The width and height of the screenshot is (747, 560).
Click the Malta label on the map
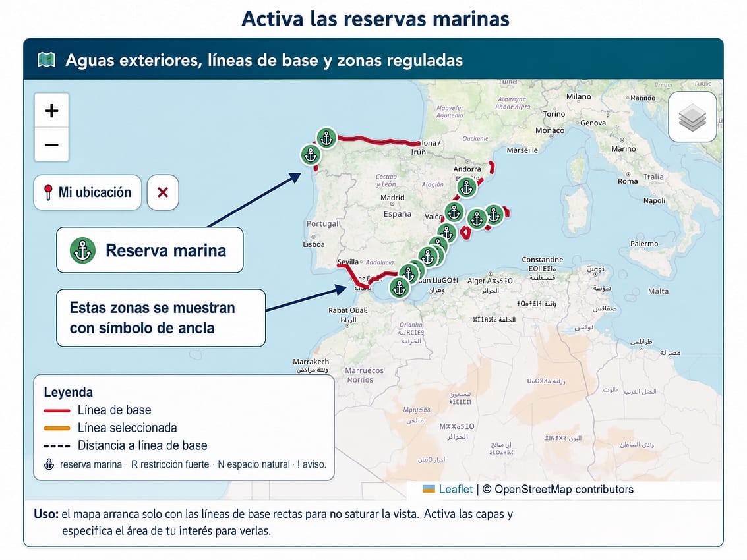point(658,291)
